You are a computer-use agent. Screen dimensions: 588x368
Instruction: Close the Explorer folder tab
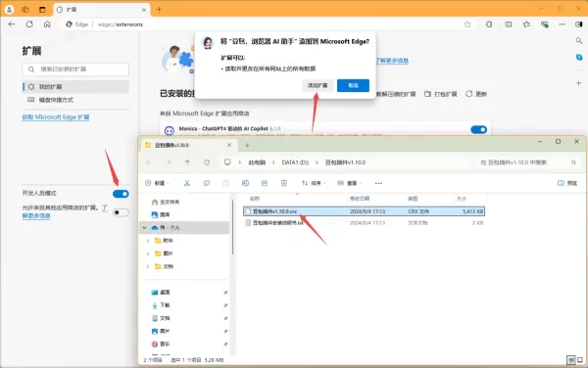229,145
